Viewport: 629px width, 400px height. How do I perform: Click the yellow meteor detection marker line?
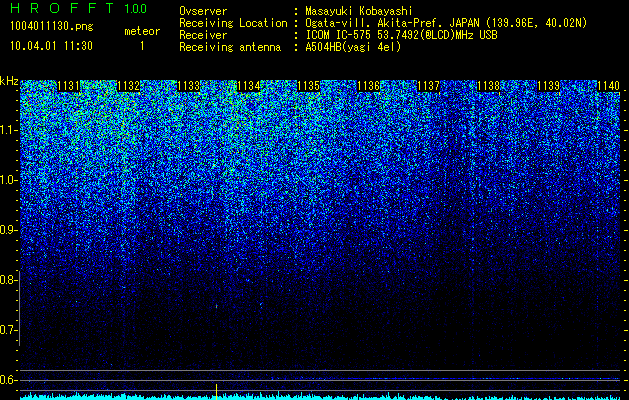point(217,392)
